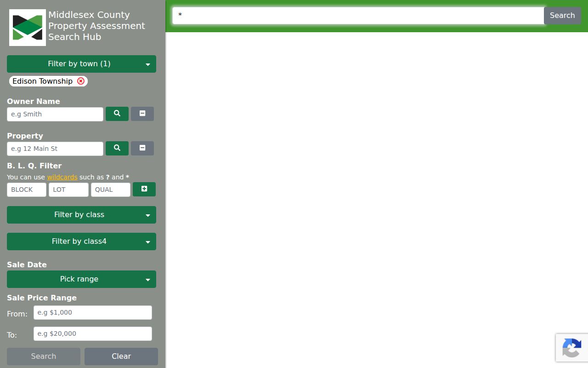The height and width of the screenshot is (368, 588).
Task: Focus the Owner Name input field
Action: (x=55, y=114)
